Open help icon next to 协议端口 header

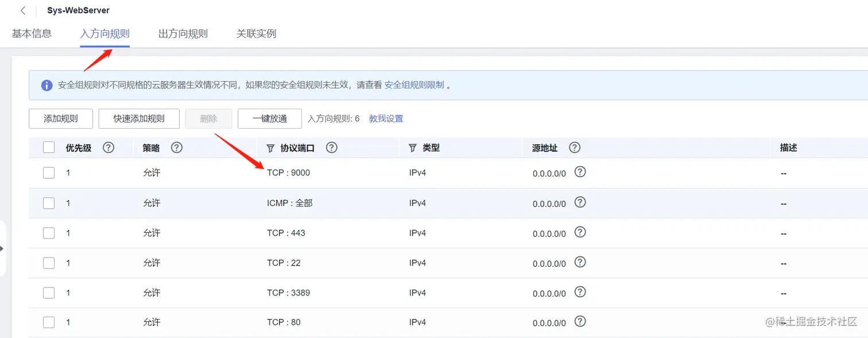331,147
